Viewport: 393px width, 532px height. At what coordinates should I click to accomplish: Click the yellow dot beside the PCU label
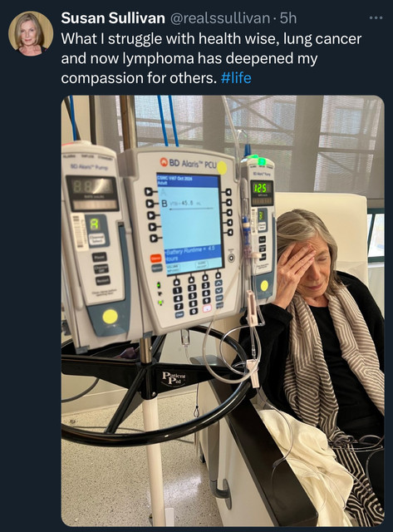pyautogui.click(x=222, y=168)
